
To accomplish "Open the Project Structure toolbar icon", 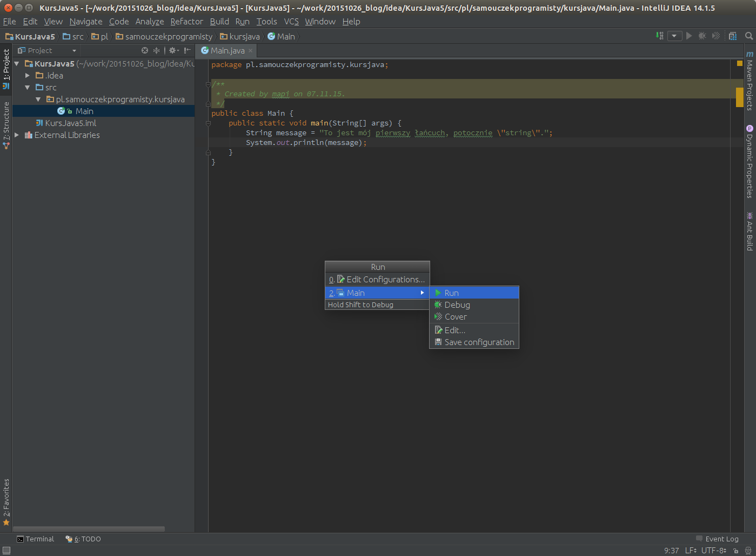I will tap(733, 36).
